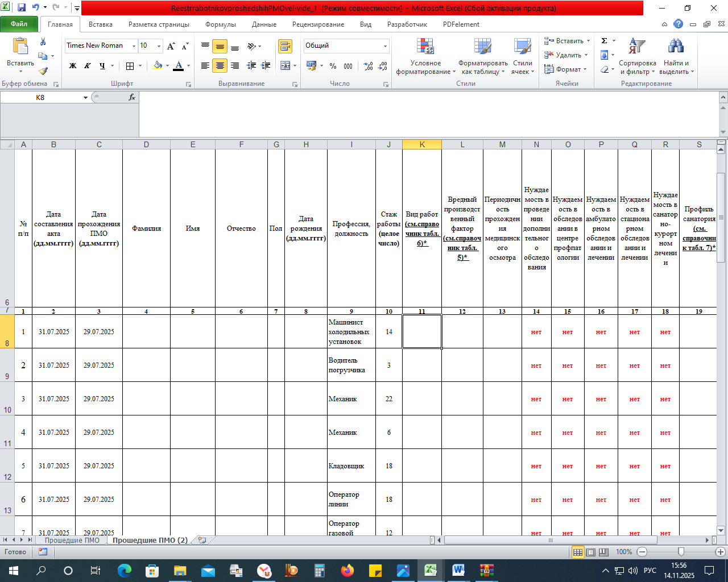Screen dimensions: 728x582
Task: Open Conditional Formatting (Условное форматирование)
Action: coord(425,57)
